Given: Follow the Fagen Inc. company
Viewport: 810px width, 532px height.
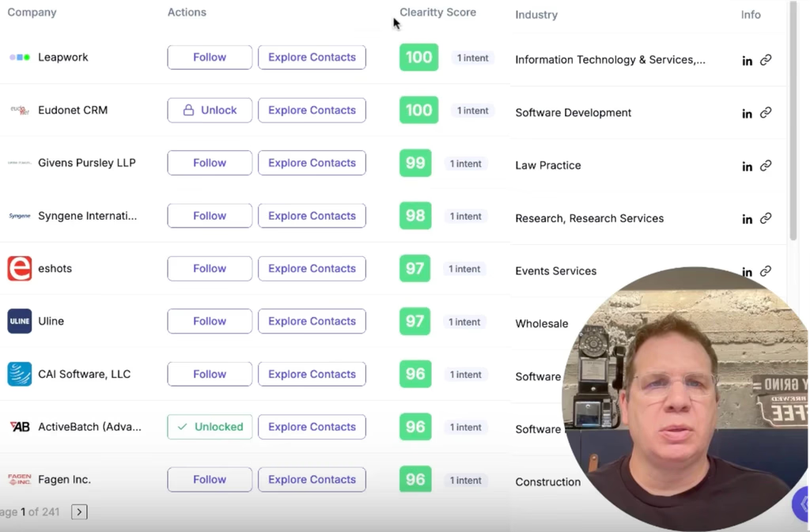Looking at the screenshot, I should [210, 480].
